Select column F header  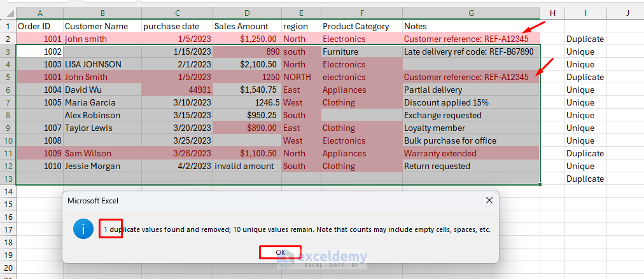(361, 13)
